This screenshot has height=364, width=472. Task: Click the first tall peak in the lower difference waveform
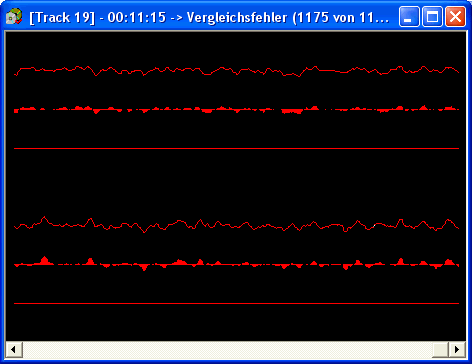click(44, 261)
